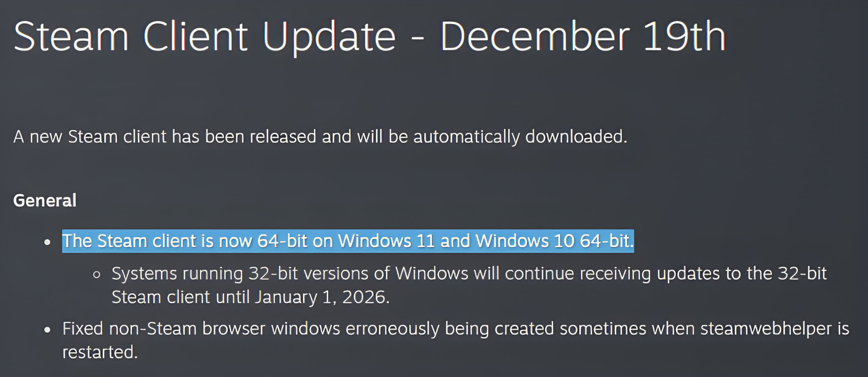The width and height of the screenshot is (868, 377).
Task: Click the word "erroneously"
Action: (392, 328)
